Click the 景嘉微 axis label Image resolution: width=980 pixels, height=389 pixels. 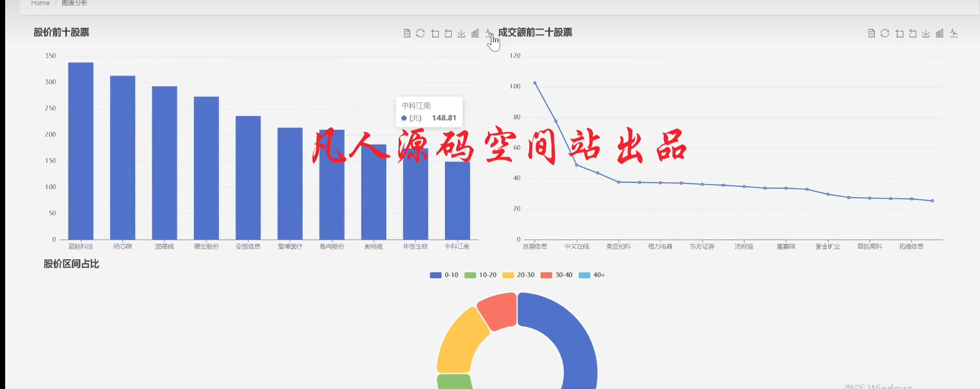coord(786,246)
